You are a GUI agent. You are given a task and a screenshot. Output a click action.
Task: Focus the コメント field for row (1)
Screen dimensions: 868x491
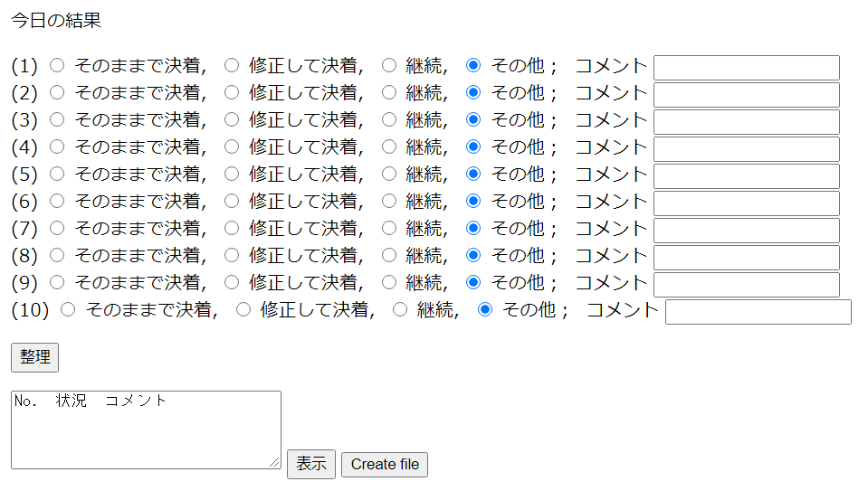click(x=746, y=68)
